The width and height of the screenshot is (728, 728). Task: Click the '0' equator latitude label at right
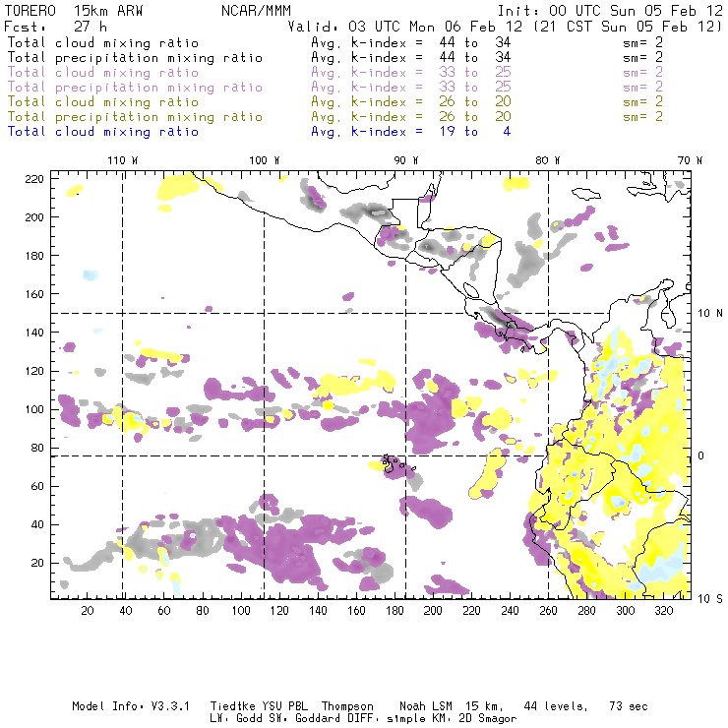point(701,455)
